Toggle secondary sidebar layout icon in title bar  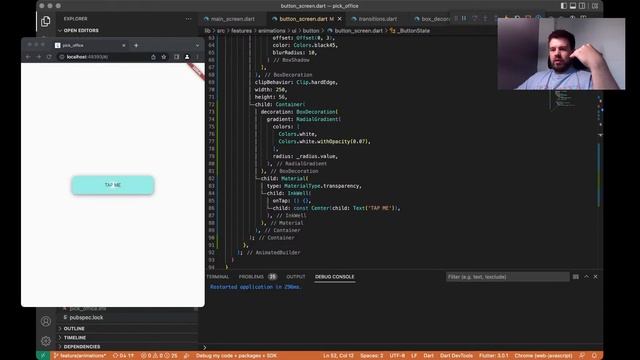pos(582,6)
